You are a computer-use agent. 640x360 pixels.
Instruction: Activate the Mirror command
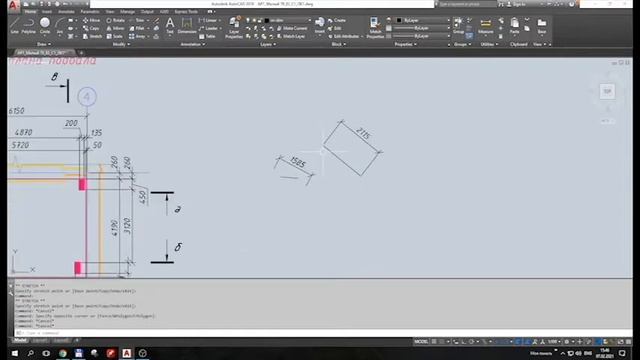coord(116,28)
